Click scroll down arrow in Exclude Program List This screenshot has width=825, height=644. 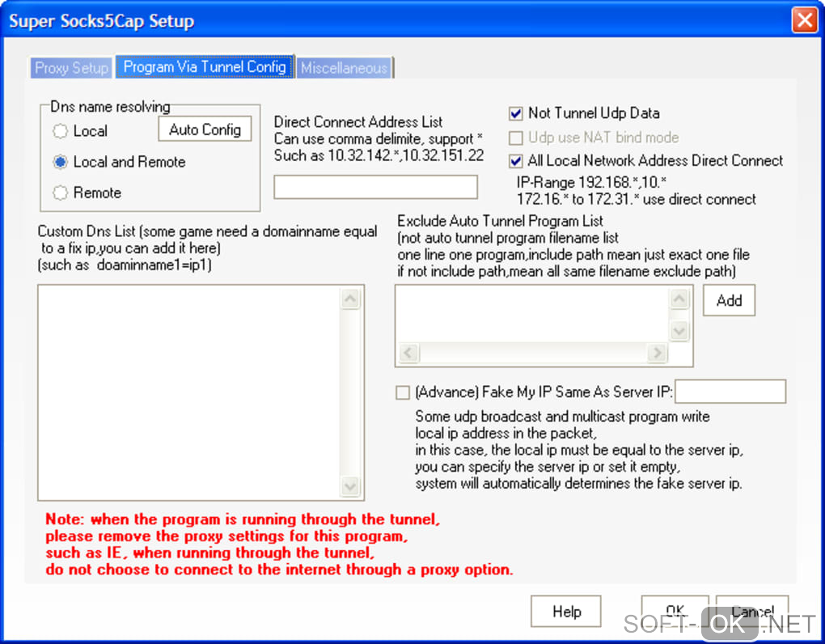679,331
